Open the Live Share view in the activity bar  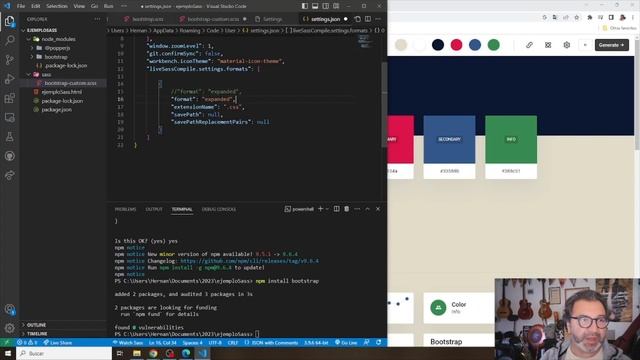[x=9, y=175]
